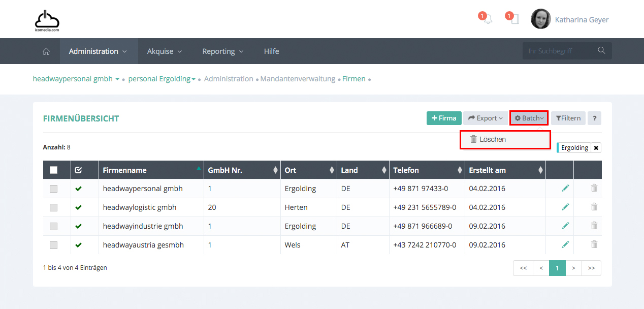Remove the Ergolding filter tag
The height and width of the screenshot is (309, 644).
596,148
